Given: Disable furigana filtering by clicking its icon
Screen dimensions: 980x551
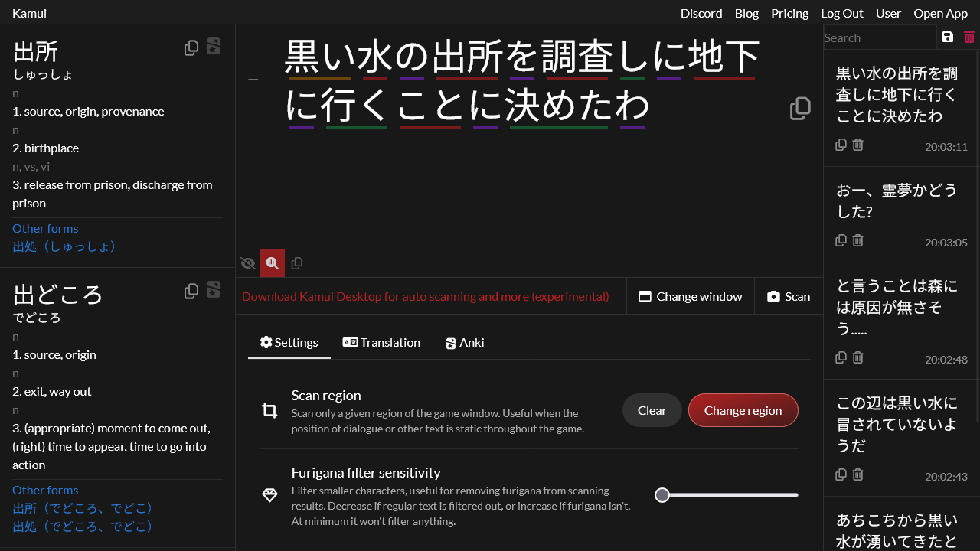Looking at the screenshot, I should pos(269,496).
